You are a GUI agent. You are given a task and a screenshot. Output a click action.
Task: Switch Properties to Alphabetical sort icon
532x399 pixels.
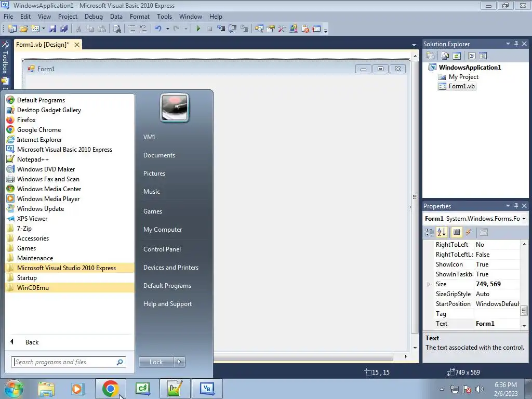(442, 232)
